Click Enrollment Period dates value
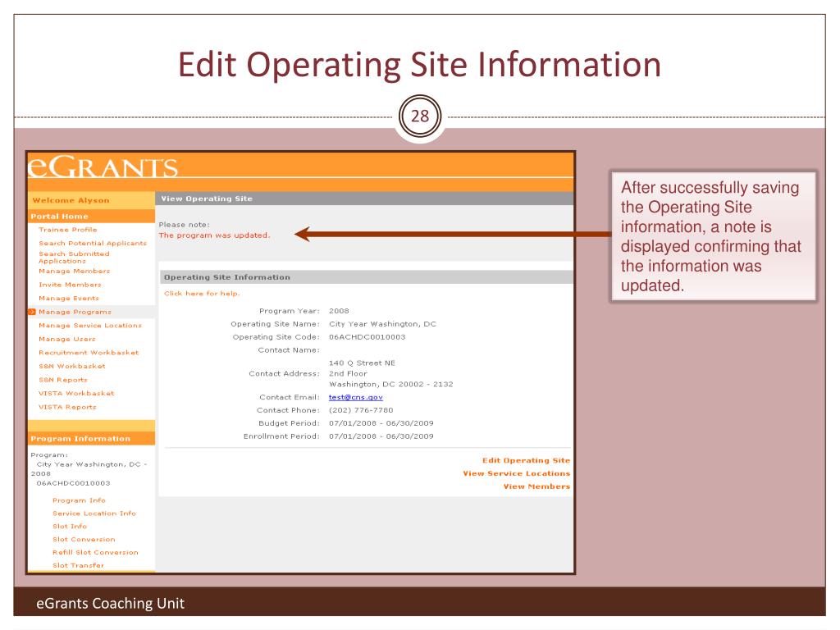 pyautogui.click(x=381, y=436)
